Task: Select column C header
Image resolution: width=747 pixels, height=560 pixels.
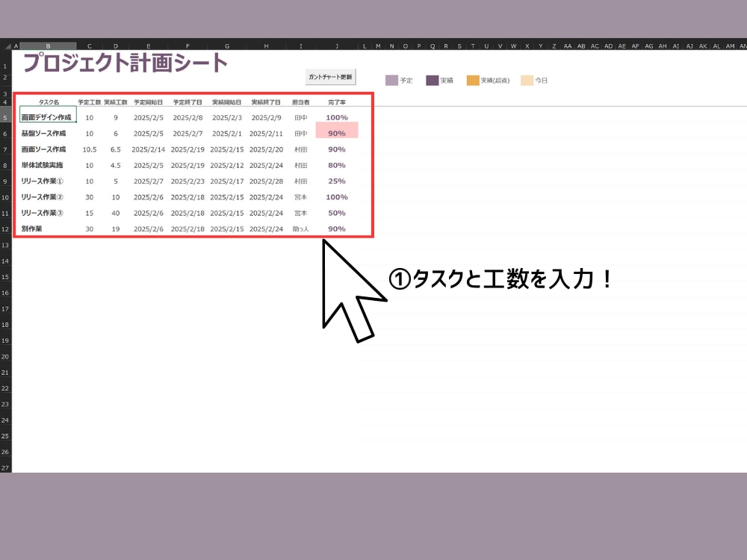Action: 90,46
